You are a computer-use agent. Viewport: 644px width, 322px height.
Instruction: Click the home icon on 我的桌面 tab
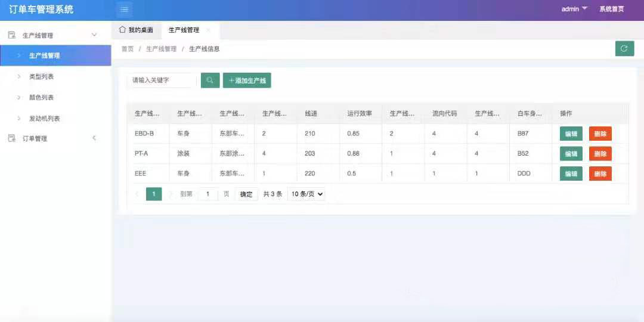(122, 30)
